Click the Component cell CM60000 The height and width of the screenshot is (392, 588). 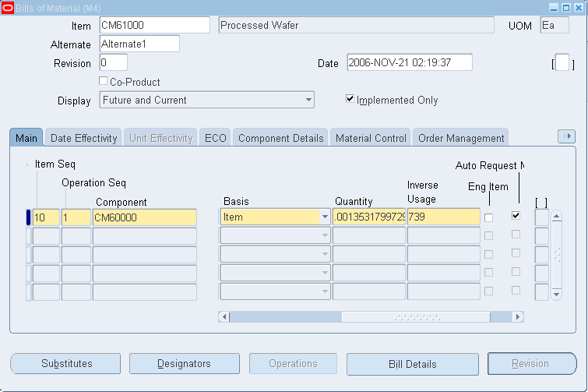[x=145, y=217]
